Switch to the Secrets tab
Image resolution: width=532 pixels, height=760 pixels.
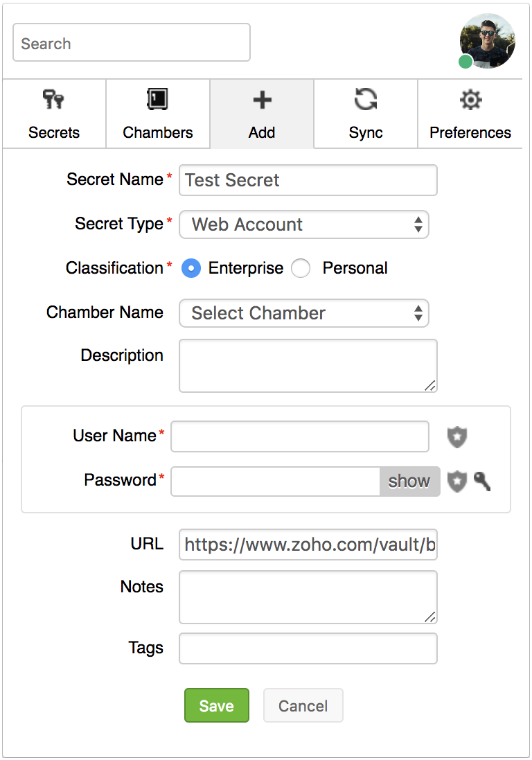click(x=54, y=114)
